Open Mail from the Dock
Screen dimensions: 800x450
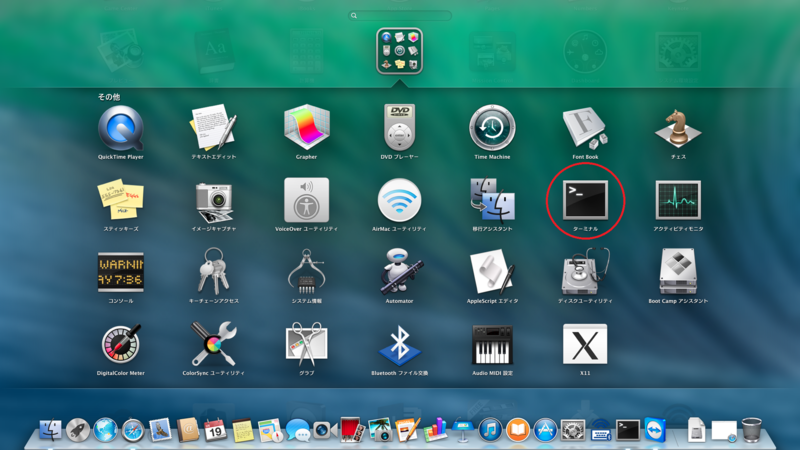[x=160, y=430]
